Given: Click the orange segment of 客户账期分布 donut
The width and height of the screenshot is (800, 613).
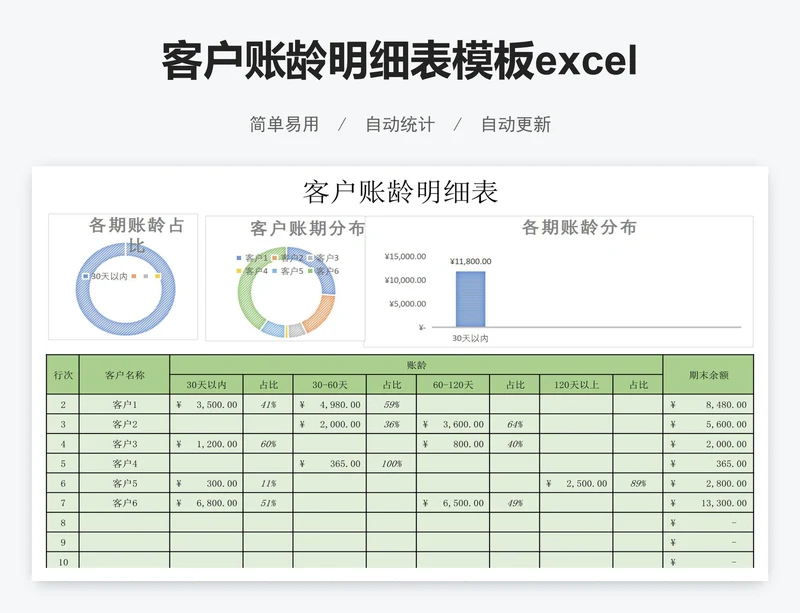Looking at the screenshot, I should 320,313.
